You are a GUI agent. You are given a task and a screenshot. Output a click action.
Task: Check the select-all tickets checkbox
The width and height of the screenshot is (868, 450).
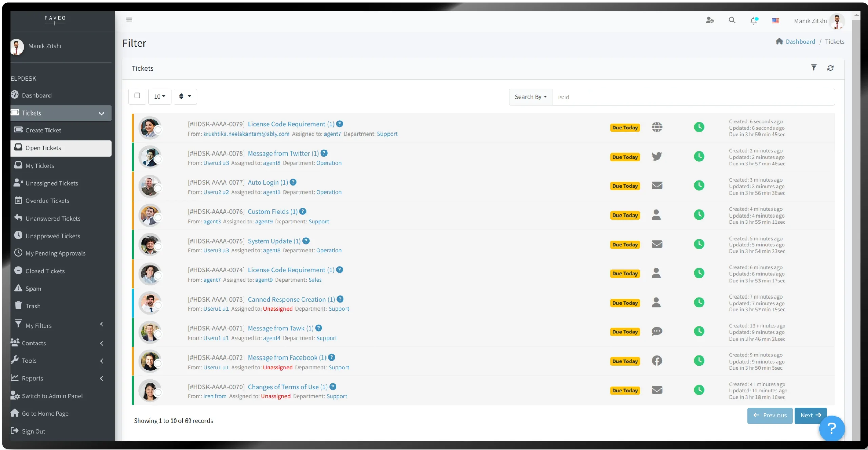click(x=137, y=96)
